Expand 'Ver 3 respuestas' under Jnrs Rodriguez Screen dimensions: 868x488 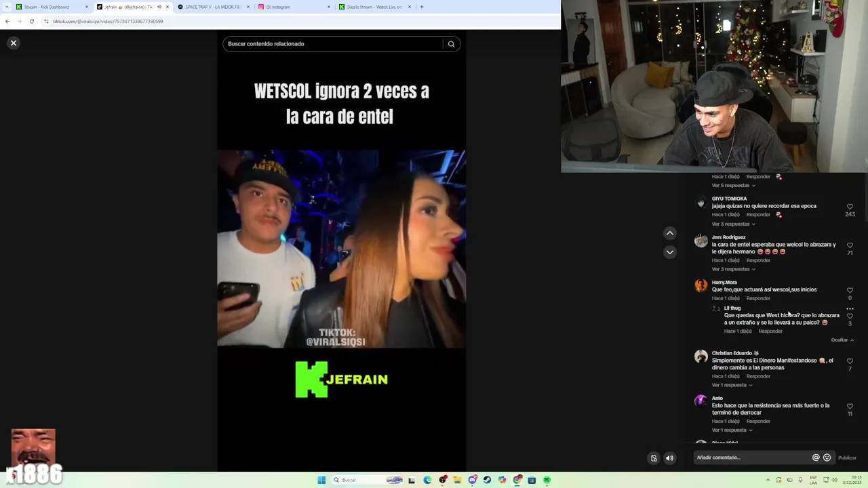[x=733, y=269]
